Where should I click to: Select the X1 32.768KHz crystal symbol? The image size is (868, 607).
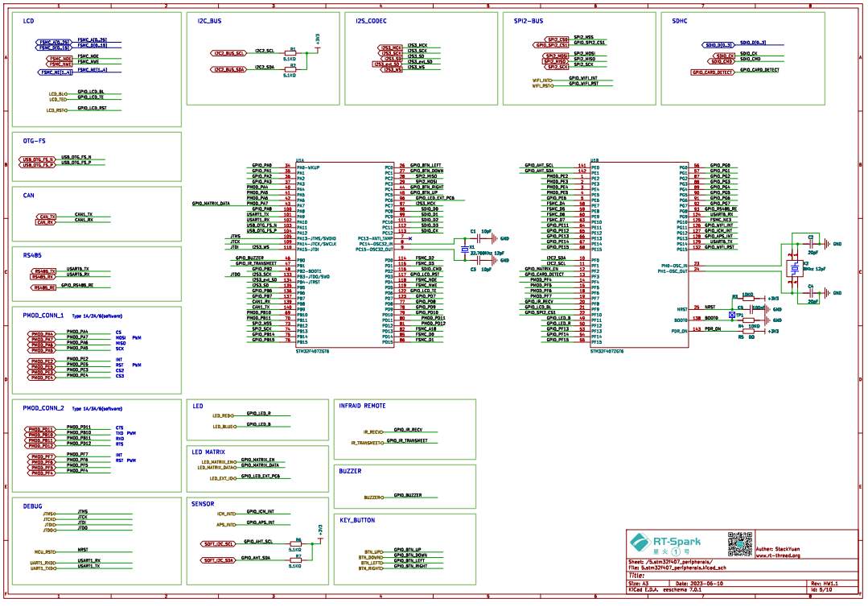click(x=464, y=250)
